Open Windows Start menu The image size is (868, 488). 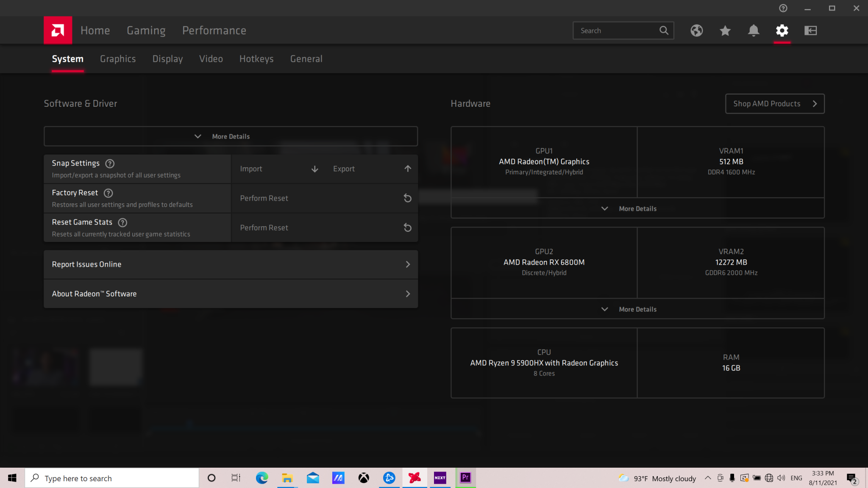pos(12,478)
